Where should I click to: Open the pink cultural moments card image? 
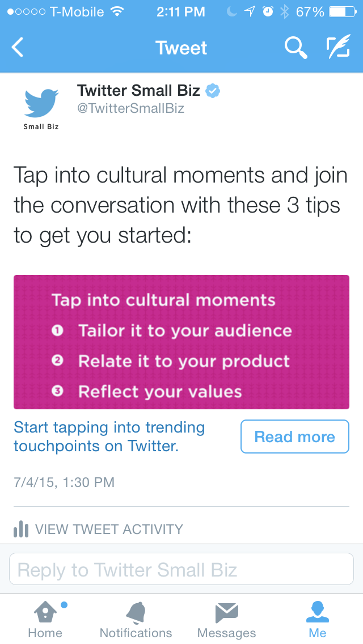coord(181,342)
